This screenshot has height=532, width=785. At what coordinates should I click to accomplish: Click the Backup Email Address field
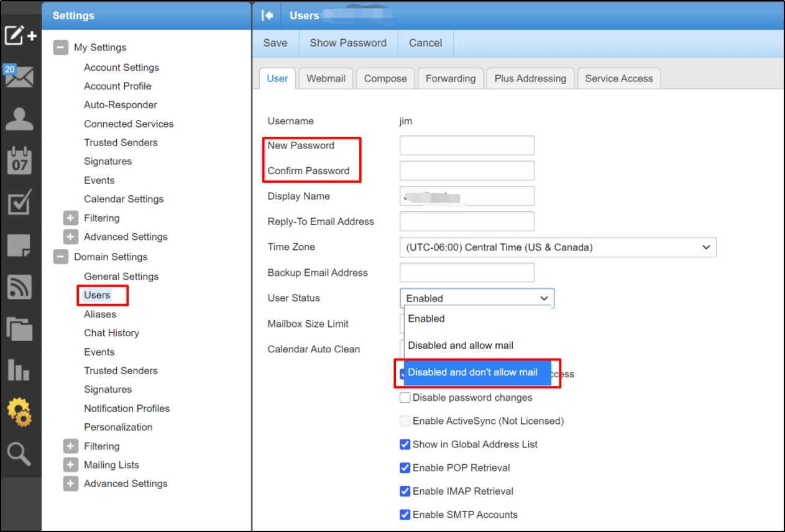pyautogui.click(x=467, y=273)
